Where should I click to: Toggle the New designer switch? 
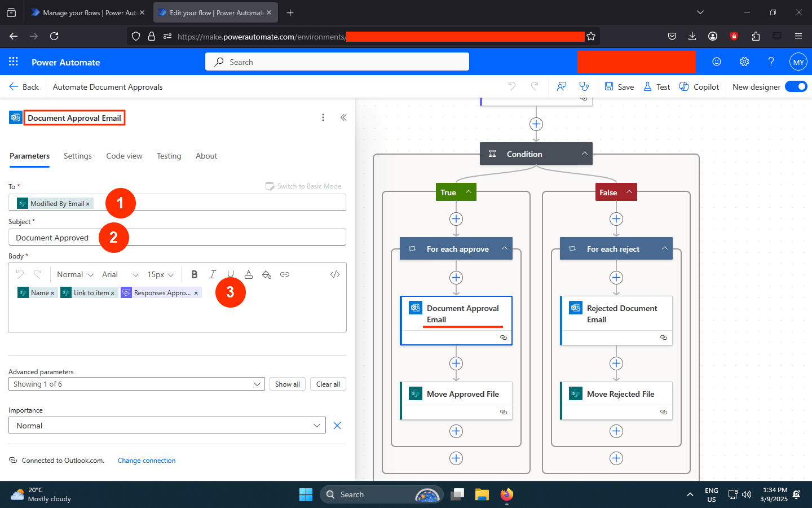click(x=796, y=86)
